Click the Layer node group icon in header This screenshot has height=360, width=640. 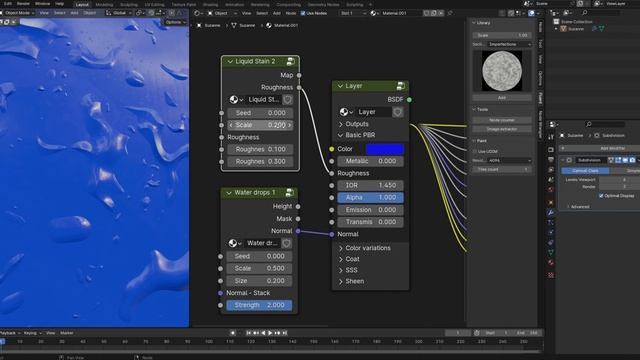coord(400,86)
